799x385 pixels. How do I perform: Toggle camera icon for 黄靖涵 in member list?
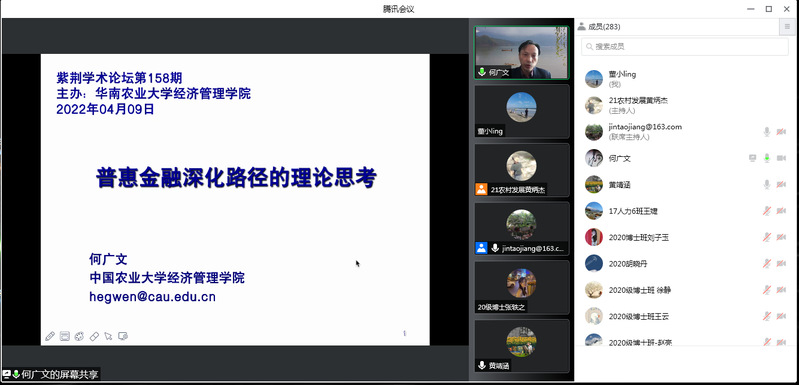[781, 185]
